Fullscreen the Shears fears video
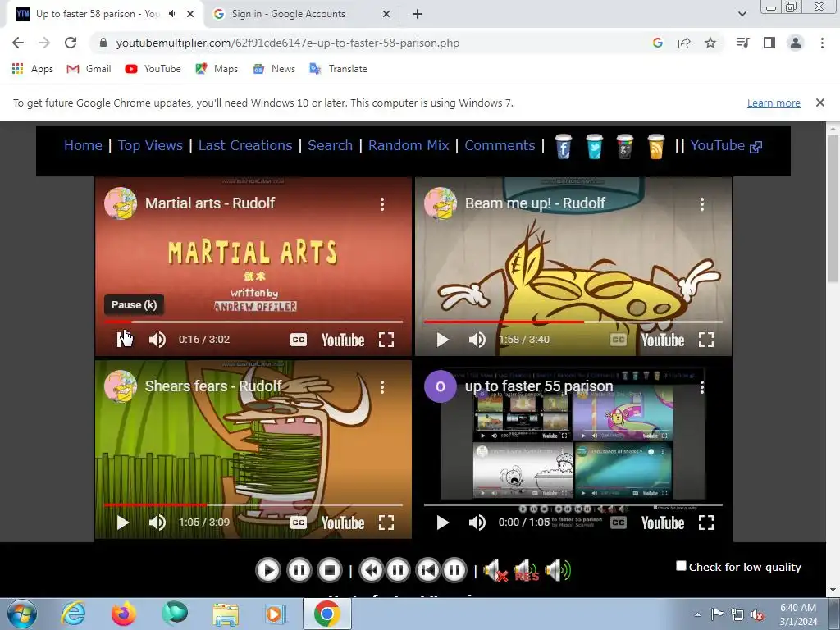 [386, 523]
